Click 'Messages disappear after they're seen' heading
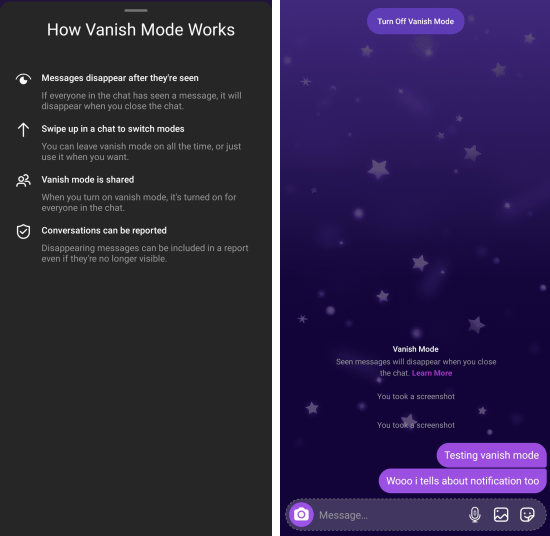Viewport: 550px width, 536px height. [120, 78]
